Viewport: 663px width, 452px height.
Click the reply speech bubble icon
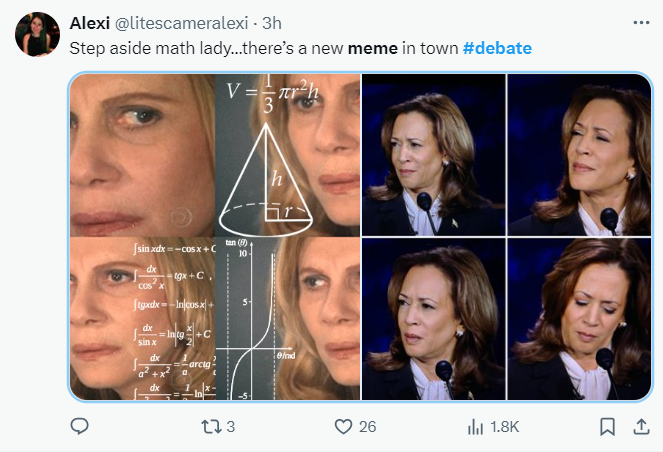click(x=80, y=427)
